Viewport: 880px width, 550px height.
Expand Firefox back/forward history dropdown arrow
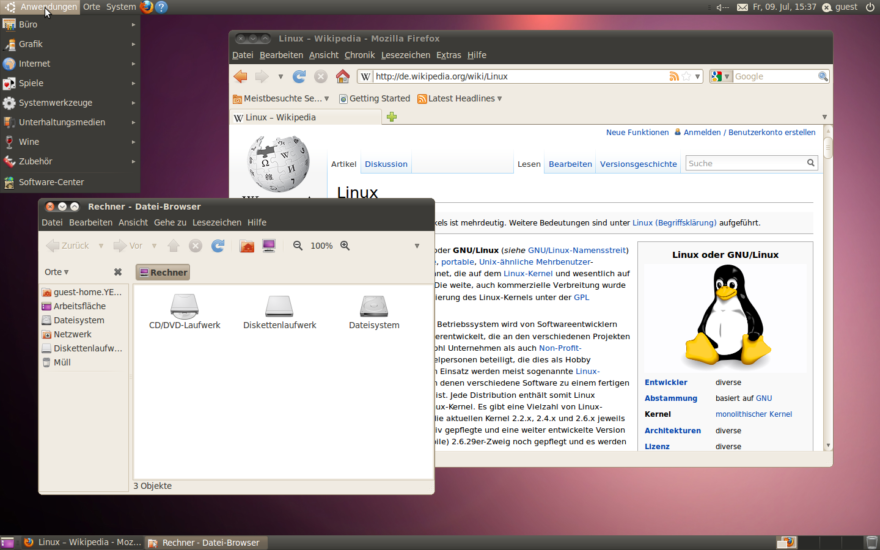(280, 76)
